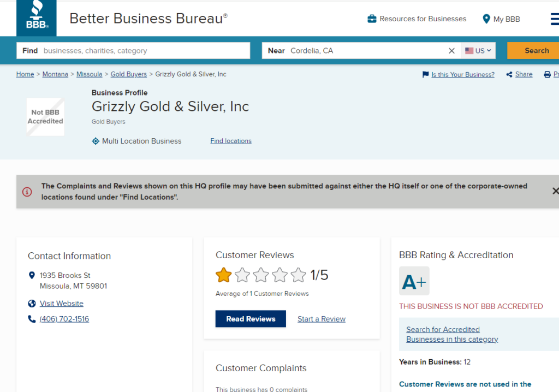
Task: Open Resources for Businesses
Action: (417, 19)
